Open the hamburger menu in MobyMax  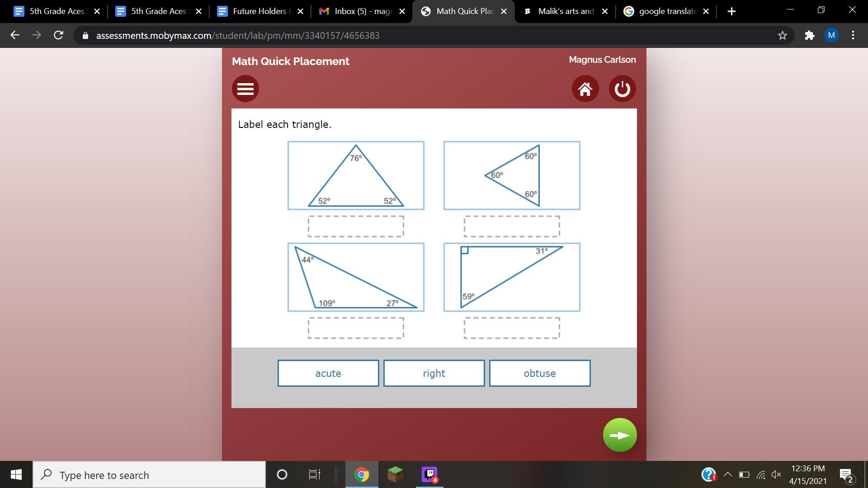pos(245,89)
